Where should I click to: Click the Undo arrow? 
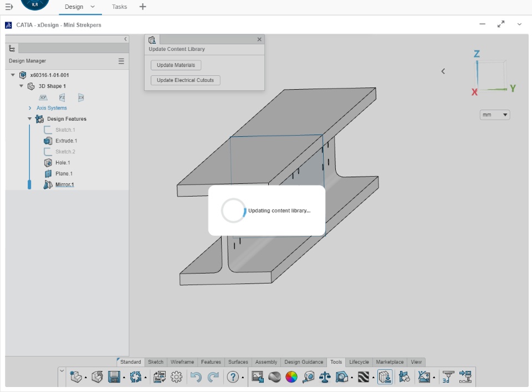[196, 376]
